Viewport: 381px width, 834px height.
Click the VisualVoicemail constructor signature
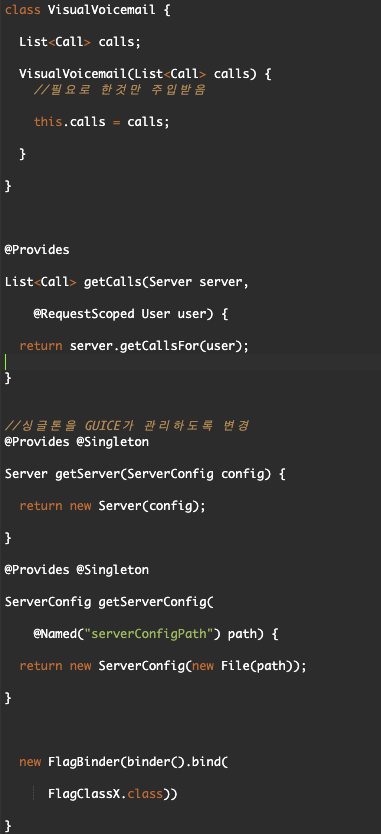click(145, 74)
